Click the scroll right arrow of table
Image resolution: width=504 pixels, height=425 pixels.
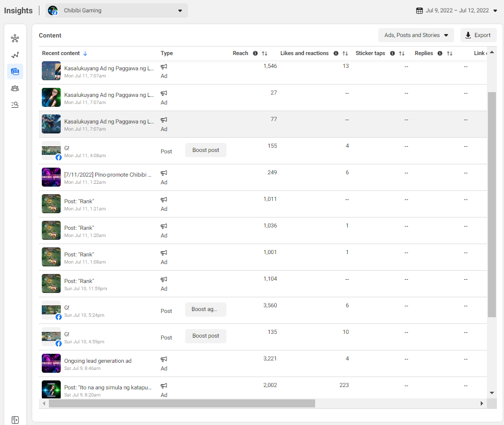tap(482, 404)
